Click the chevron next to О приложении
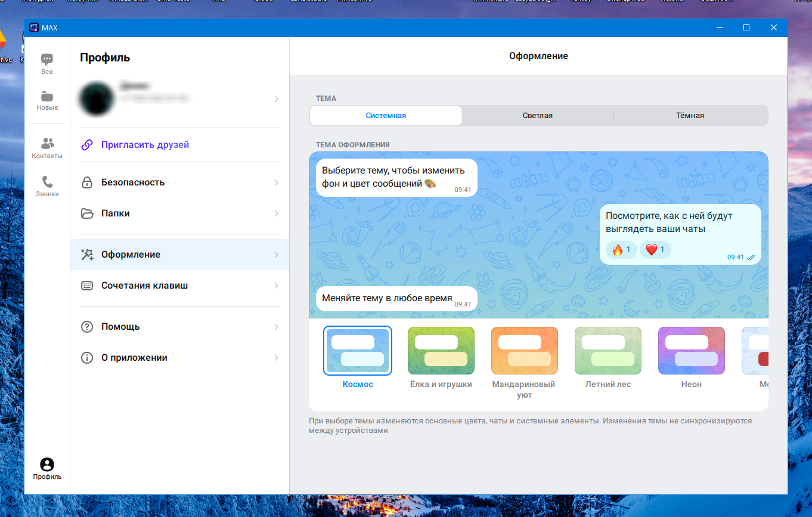 276,358
